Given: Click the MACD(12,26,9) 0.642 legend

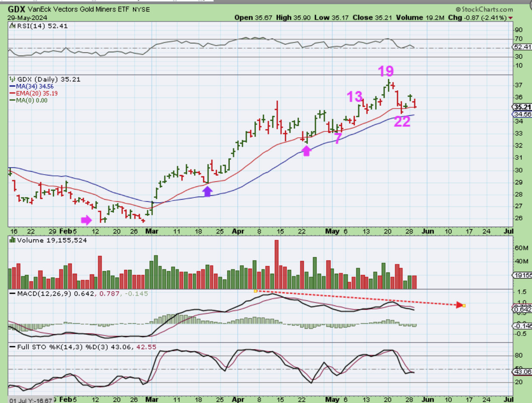Looking at the screenshot, I should coord(53,293).
